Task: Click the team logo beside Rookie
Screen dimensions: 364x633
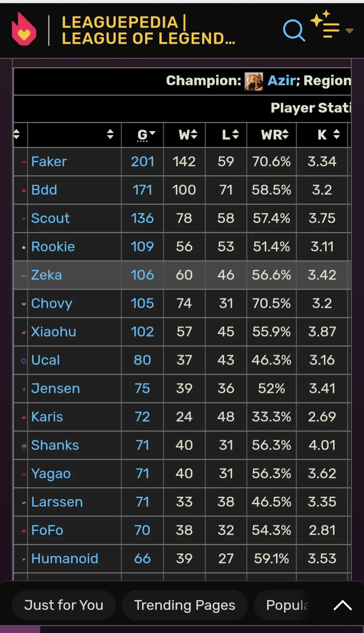Action: click(x=24, y=247)
